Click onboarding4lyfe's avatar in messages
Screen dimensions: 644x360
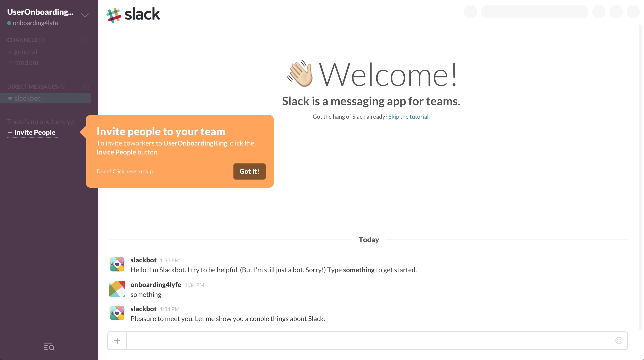coord(117,289)
